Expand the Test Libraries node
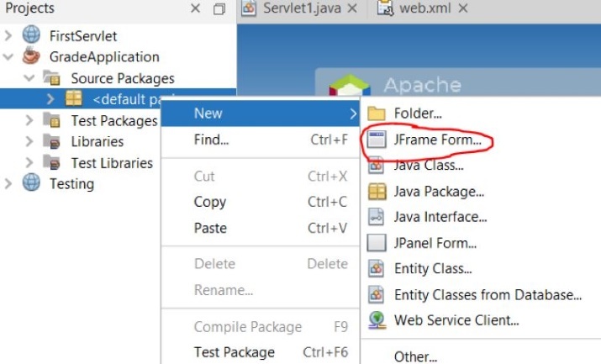This screenshot has height=364, width=601. click(31, 162)
